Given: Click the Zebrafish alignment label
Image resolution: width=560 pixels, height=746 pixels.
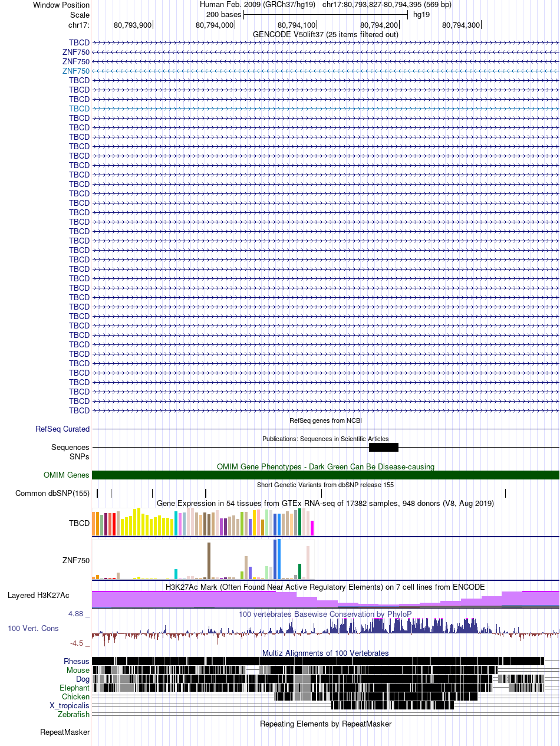Looking at the screenshot, I should [74, 714].
